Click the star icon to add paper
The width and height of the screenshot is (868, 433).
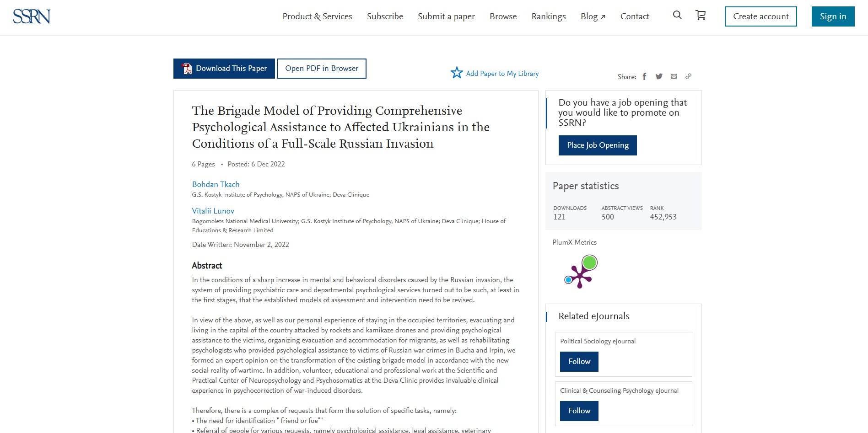point(457,73)
